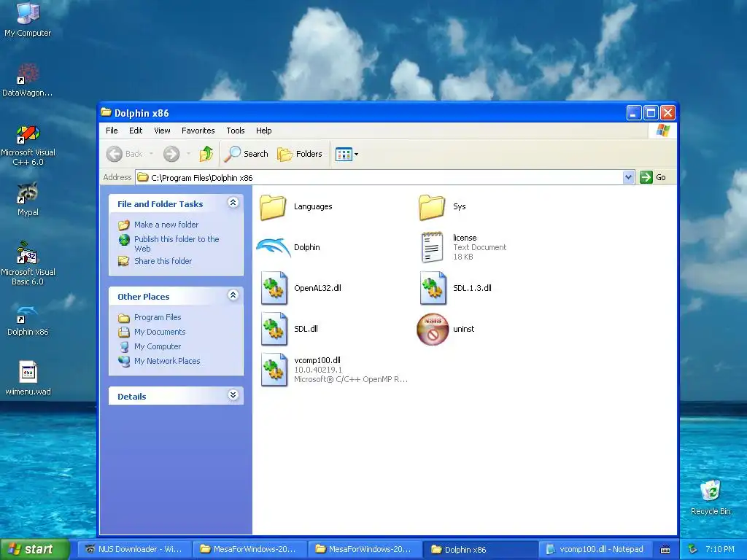Click the Back navigation button
This screenshot has height=560, width=747.
pos(124,154)
